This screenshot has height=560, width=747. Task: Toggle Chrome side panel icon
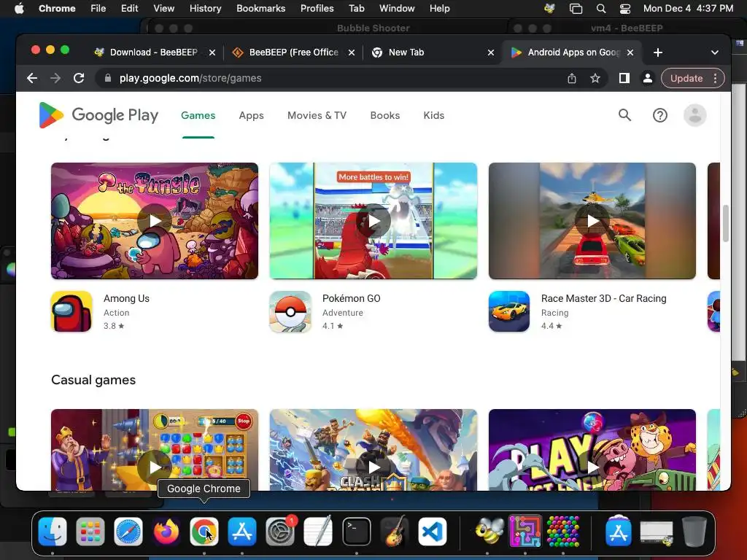tap(624, 78)
